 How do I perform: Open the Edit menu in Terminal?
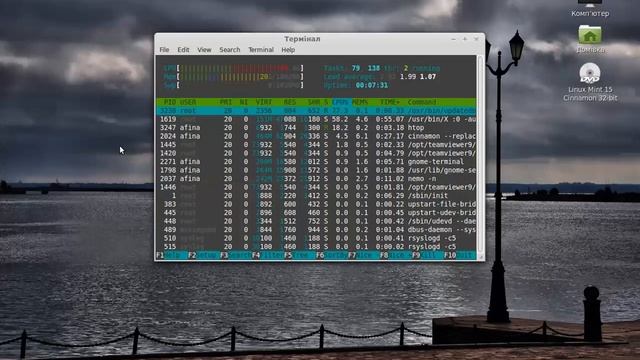click(x=183, y=50)
